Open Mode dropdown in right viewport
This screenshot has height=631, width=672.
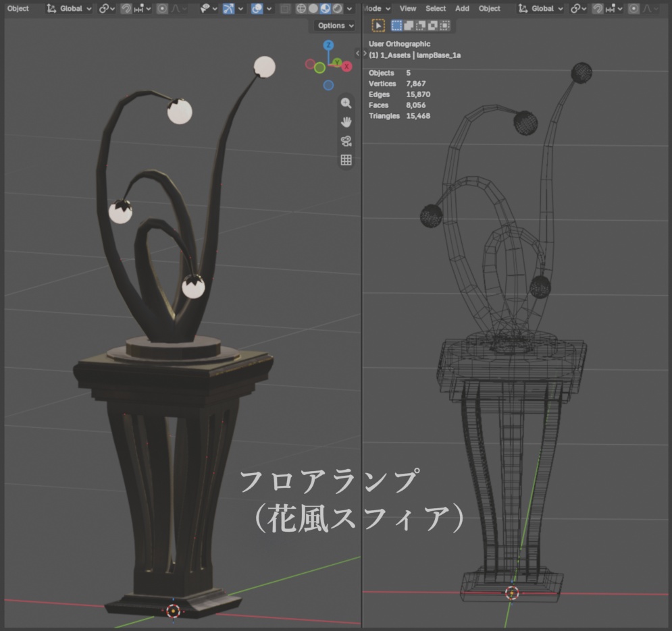tap(377, 9)
